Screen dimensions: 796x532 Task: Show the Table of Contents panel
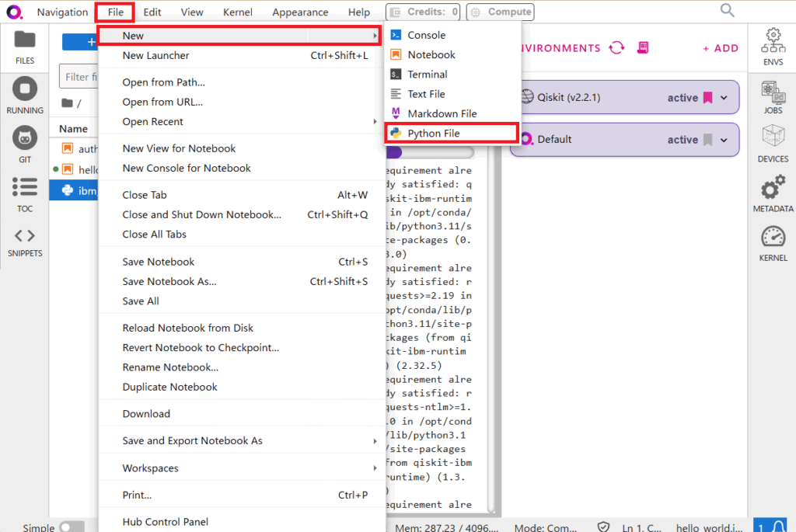tap(25, 193)
